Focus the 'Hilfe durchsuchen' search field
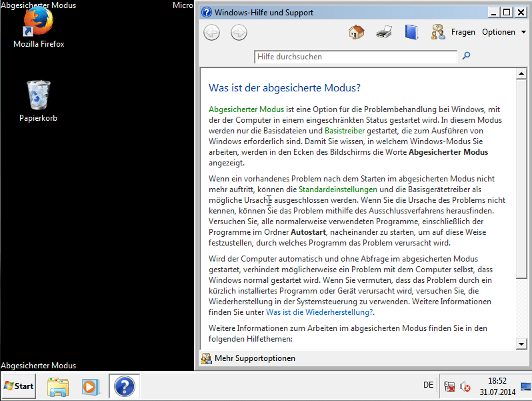 355,57
